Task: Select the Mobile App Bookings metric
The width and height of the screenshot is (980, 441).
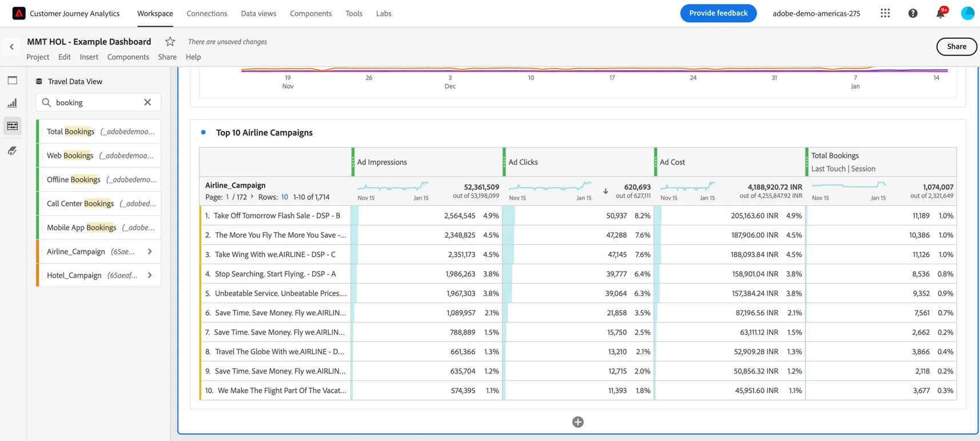Action: click(x=99, y=228)
